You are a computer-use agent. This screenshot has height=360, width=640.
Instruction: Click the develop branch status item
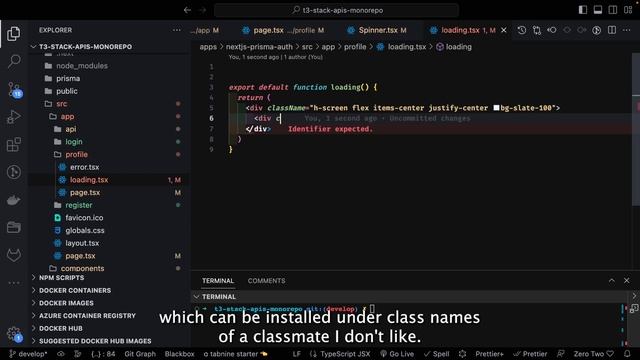tap(28, 354)
